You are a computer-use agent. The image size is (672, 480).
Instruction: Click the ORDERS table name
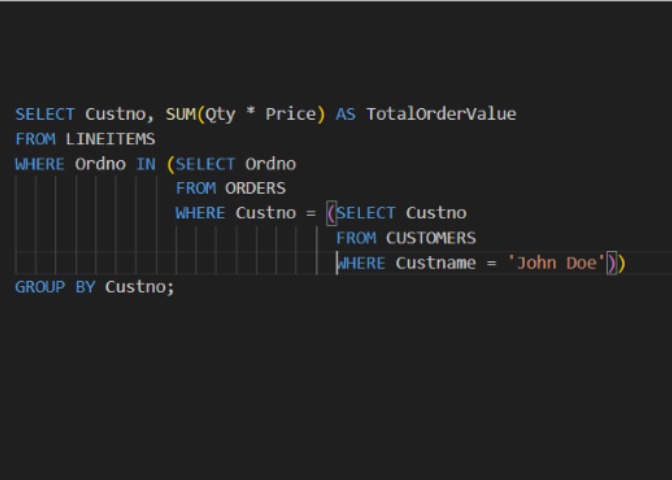pyautogui.click(x=255, y=188)
